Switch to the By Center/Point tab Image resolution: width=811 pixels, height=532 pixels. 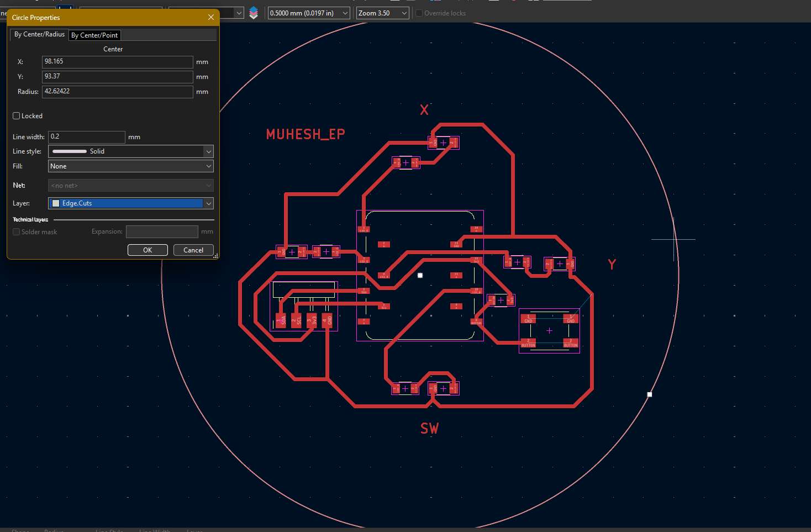[x=94, y=35]
